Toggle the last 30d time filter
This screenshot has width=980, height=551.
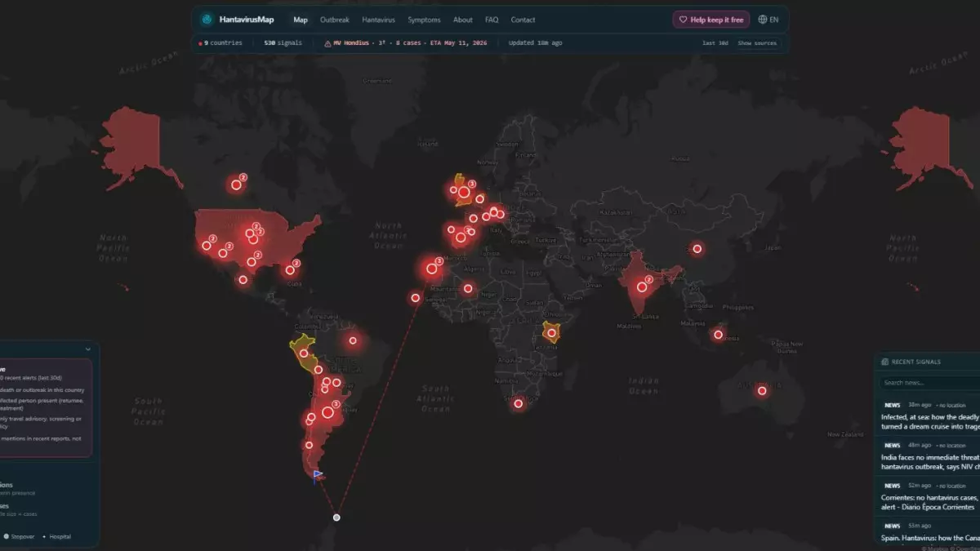pos(715,43)
